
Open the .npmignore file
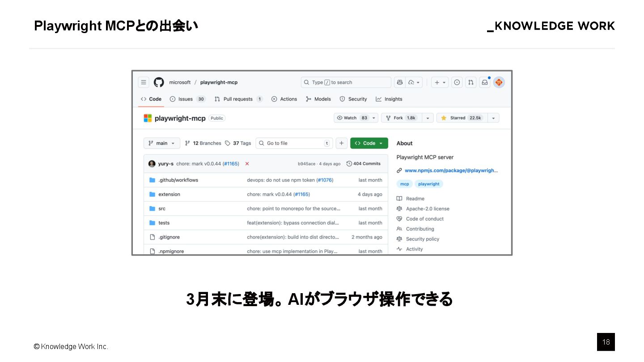click(x=171, y=251)
